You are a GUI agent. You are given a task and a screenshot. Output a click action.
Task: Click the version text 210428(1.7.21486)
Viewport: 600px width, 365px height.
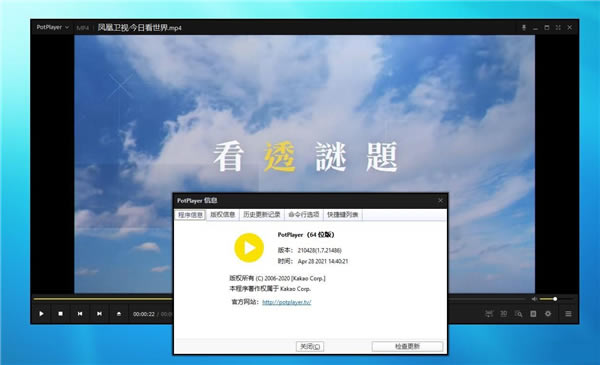(320, 250)
